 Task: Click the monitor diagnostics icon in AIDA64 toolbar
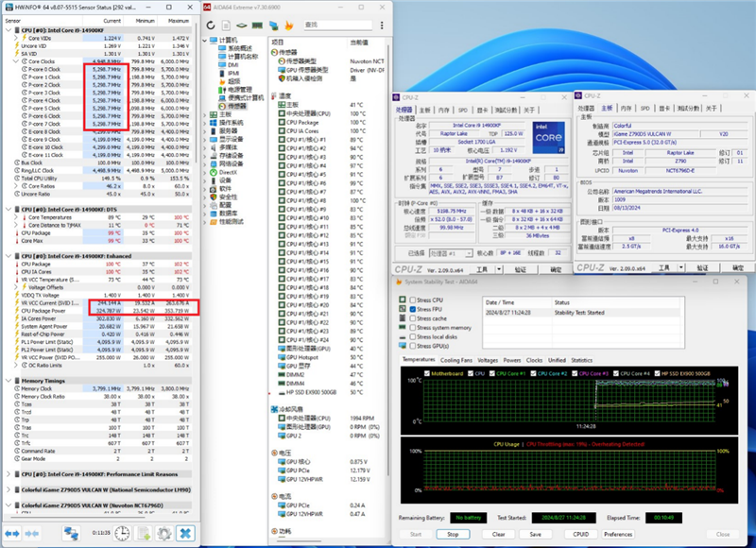(x=273, y=26)
